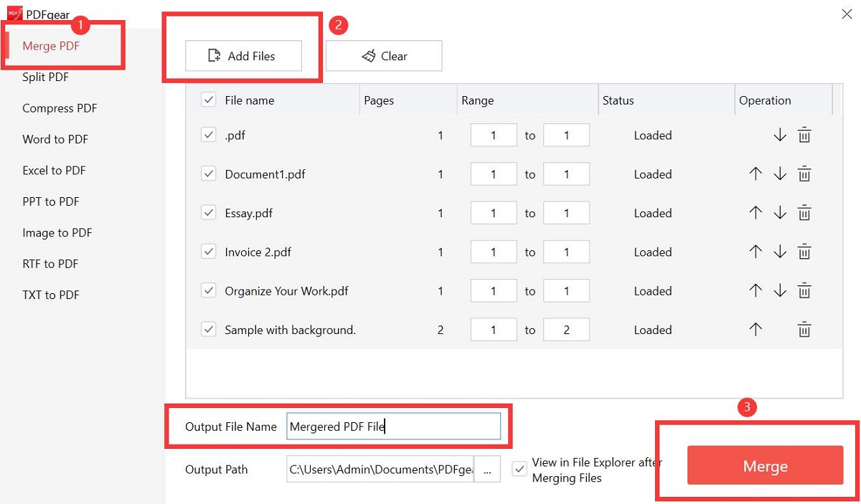Switch to the Split PDF tool
Viewport: 861px width, 504px height.
coord(44,77)
